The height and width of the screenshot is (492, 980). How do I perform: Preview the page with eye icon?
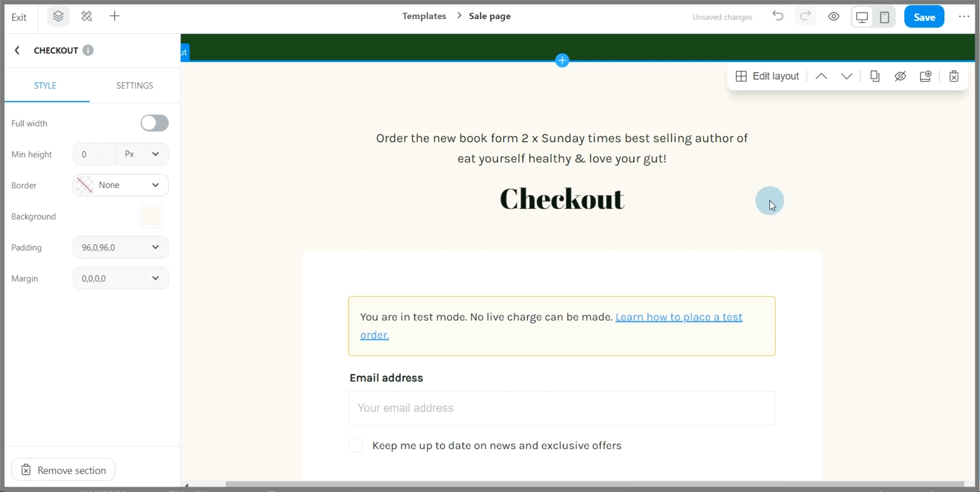click(833, 17)
